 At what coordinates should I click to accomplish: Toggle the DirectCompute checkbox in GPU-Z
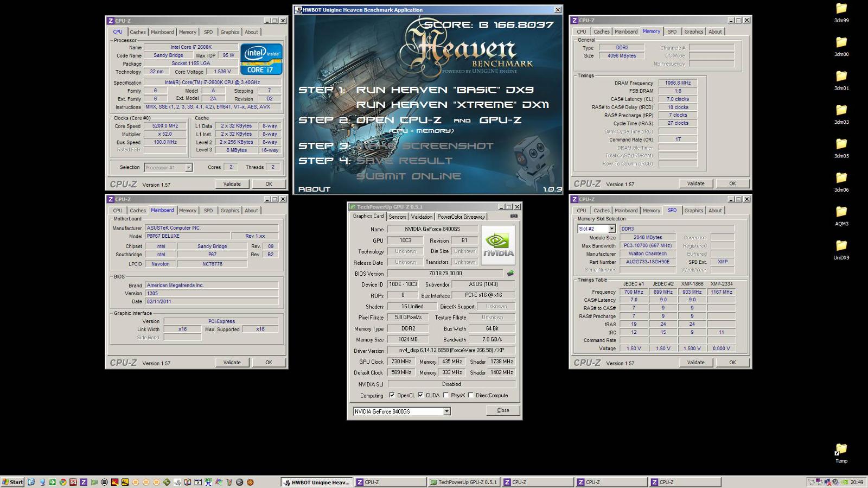click(x=470, y=395)
